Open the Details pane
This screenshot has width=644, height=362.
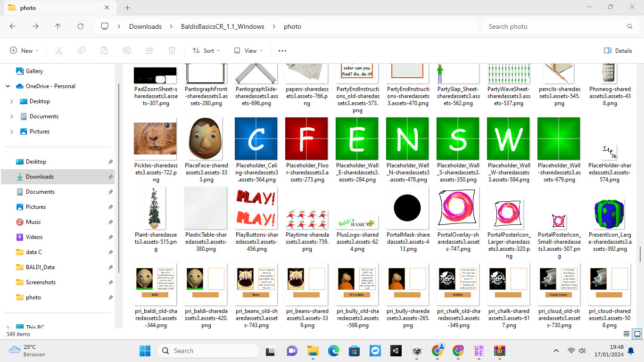click(618, 50)
